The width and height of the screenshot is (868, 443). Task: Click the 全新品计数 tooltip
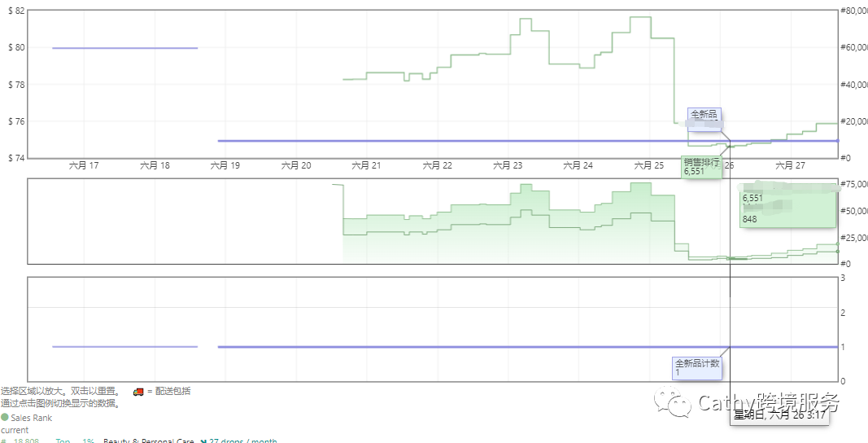[697, 368]
